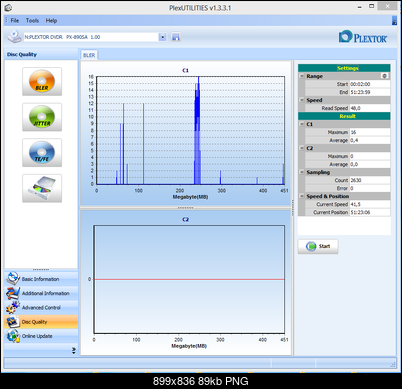
Task: Expand the sidebar overflow chevron
Action: pyautogui.click(x=74, y=350)
